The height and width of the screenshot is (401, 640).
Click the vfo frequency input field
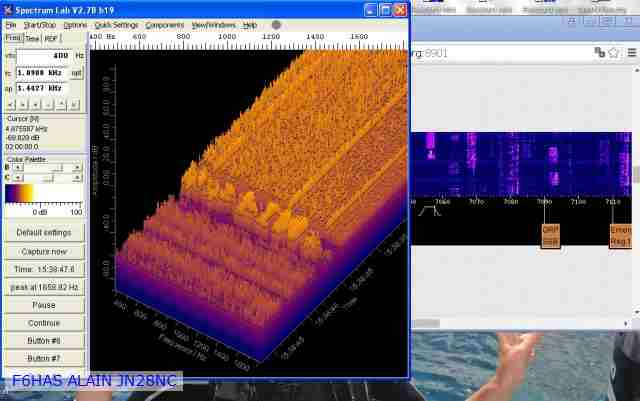tap(43, 56)
